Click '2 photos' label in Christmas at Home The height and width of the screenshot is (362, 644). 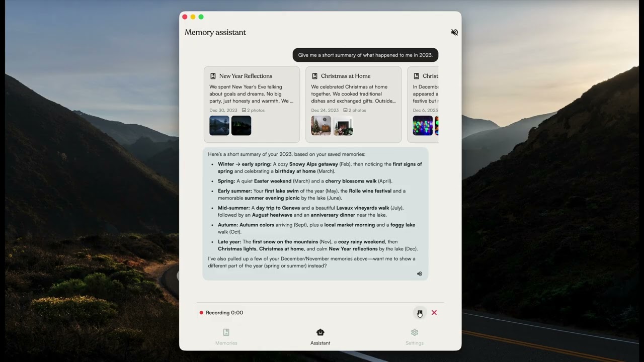(x=355, y=110)
